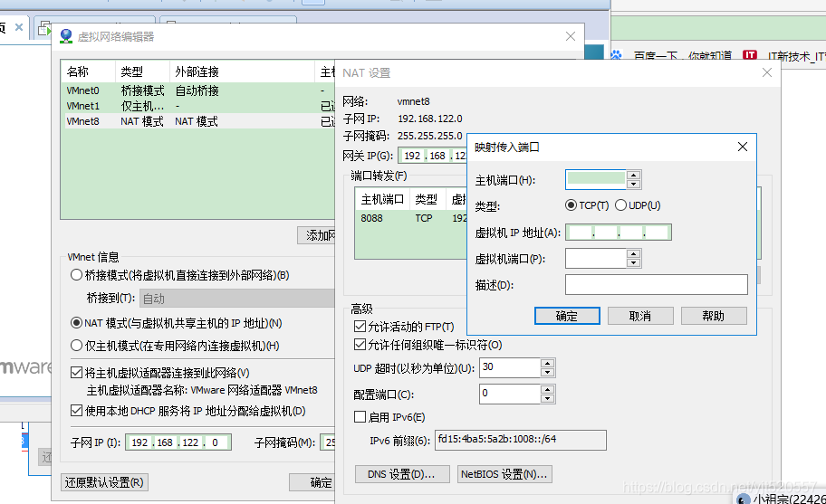The image size is (826, 504).
Task: Close the 虚拟网络编辑器 window
Action: 570,36
